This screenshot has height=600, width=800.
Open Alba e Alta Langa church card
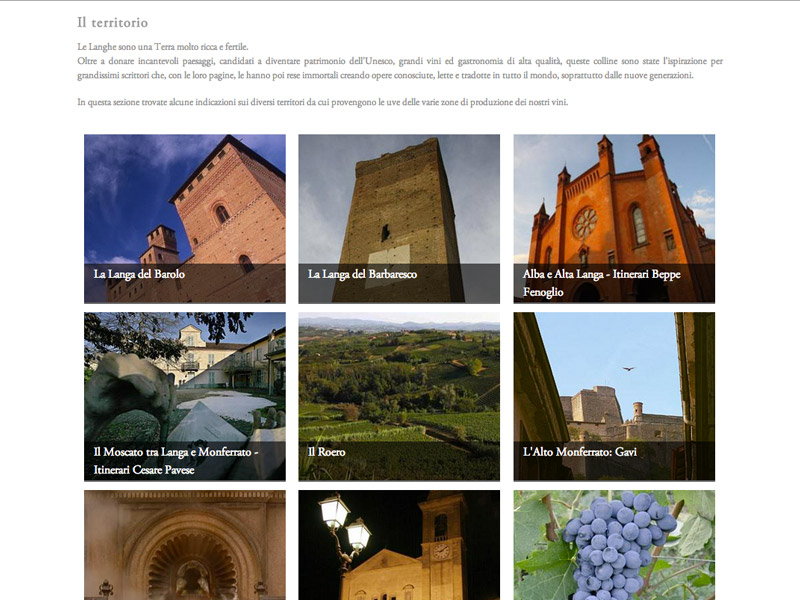[x=614, y=219]
